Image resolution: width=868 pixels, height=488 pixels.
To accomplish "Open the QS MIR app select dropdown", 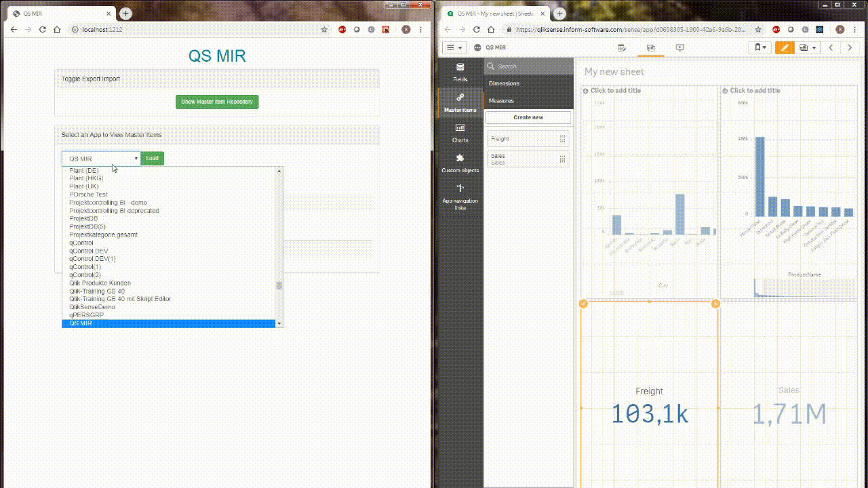I will [101, 159].
